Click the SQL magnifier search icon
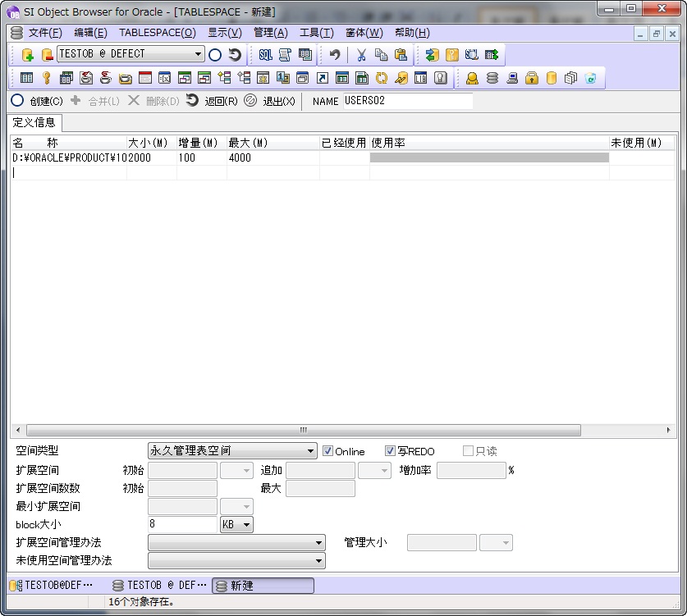The height and width of the screenshot is (616, 687). [471, 55]
